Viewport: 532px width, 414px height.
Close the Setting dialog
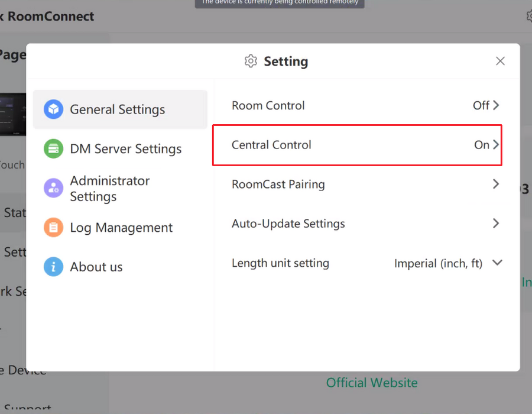click(500, 61)
